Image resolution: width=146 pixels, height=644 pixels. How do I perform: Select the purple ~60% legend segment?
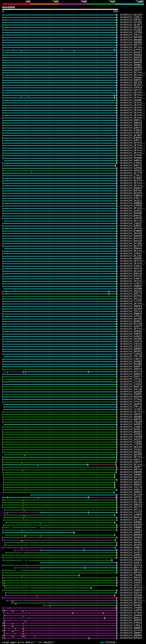pos(73,4)
